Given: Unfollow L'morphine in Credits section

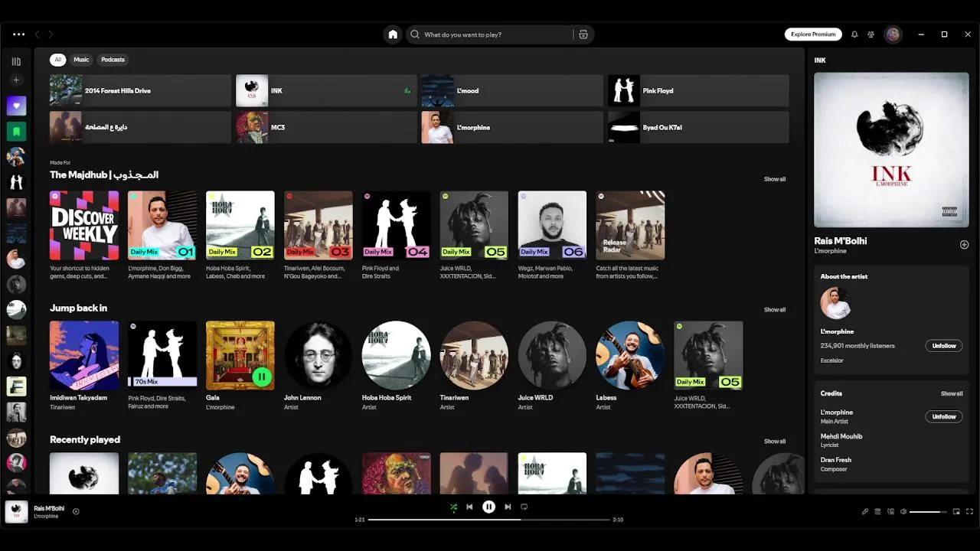Looking at the screenshot, I should (944, 417).
